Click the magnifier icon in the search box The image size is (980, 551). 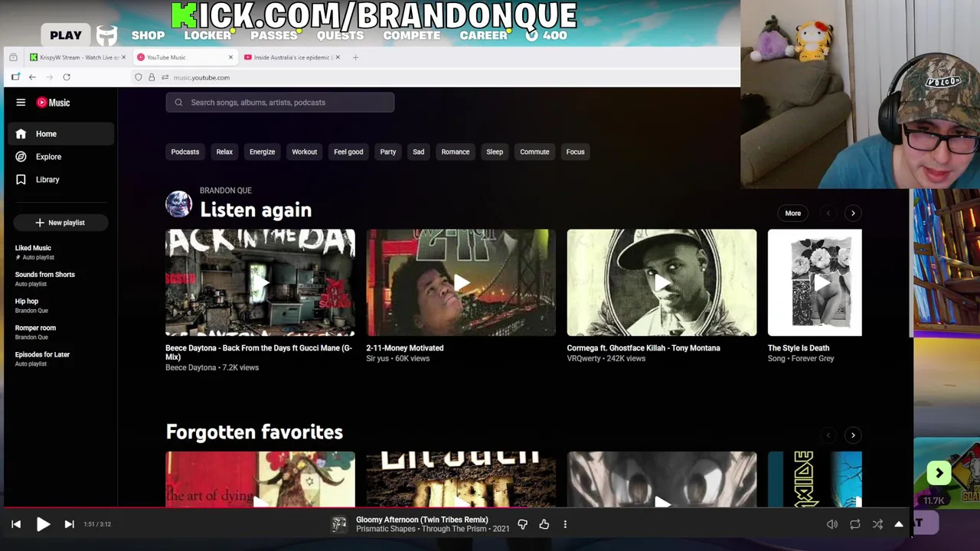point(178,103)
